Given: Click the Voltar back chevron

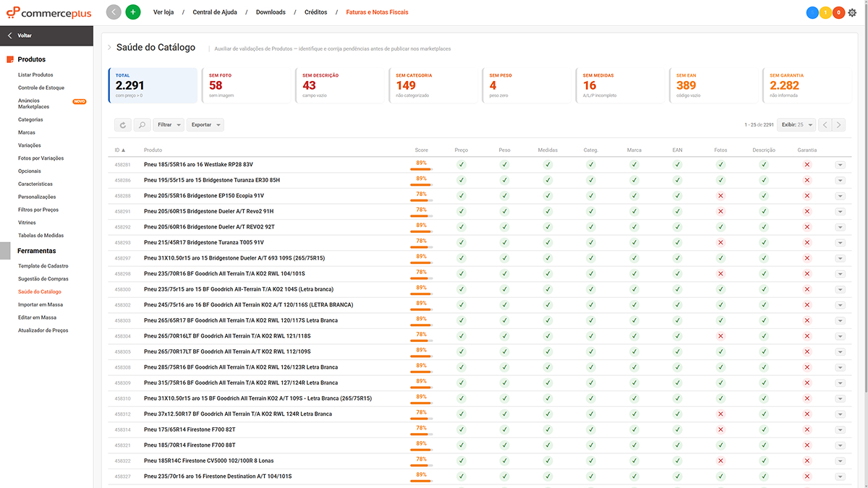Looking at the screenshot, I should tap(10, 35).
